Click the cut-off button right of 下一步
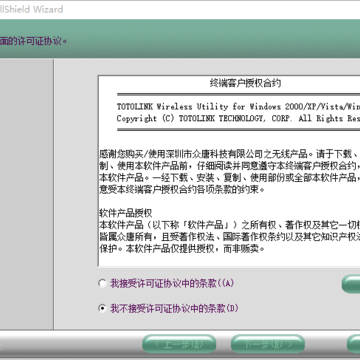This screenshot has height=360, width=360. pyautogui.click(x=353, y=344)
